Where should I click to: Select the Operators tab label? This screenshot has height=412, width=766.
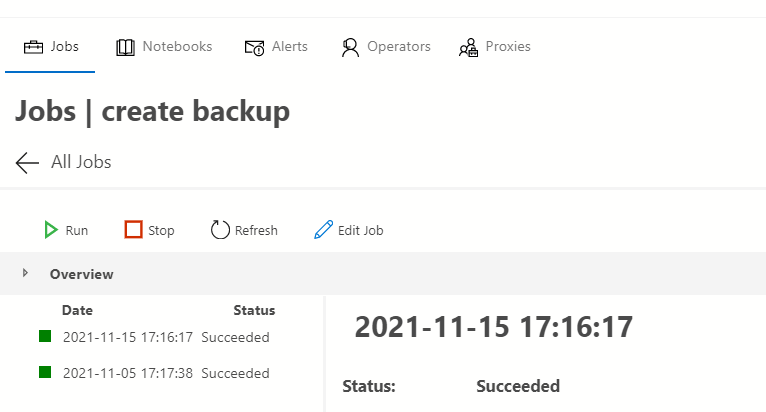click(398, 46)
